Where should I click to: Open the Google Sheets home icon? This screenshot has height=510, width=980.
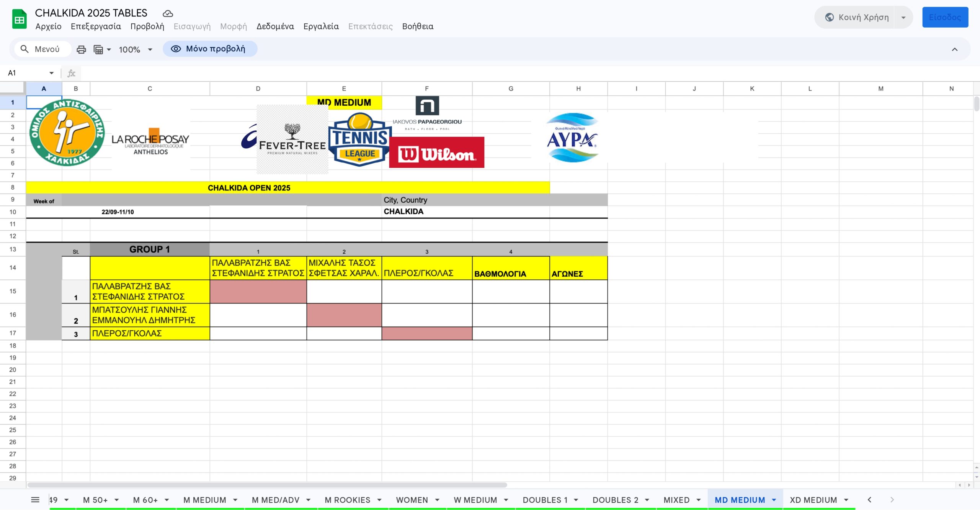click(x=19, y=19)
